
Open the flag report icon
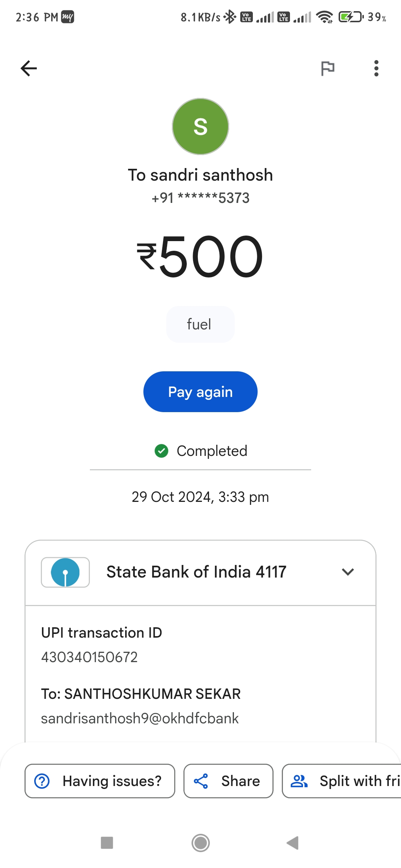[327, 68]
